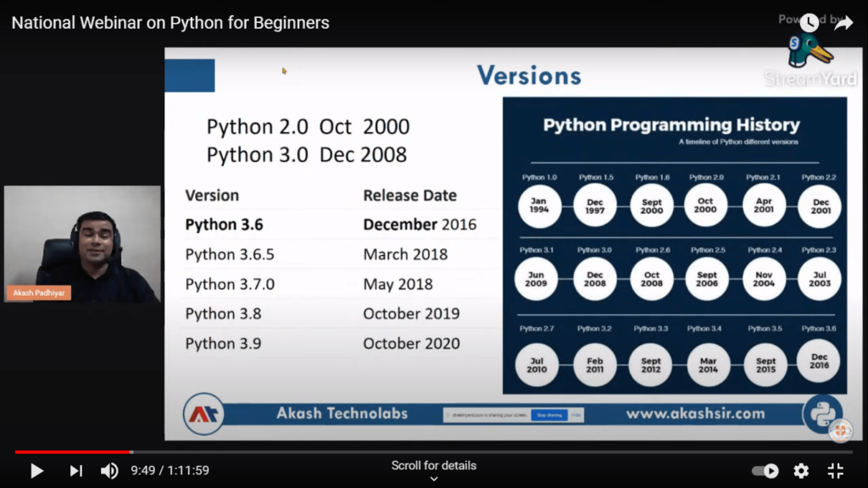
Task: Click the Nov 2004 timeline circle
Action: click(764, 279)
